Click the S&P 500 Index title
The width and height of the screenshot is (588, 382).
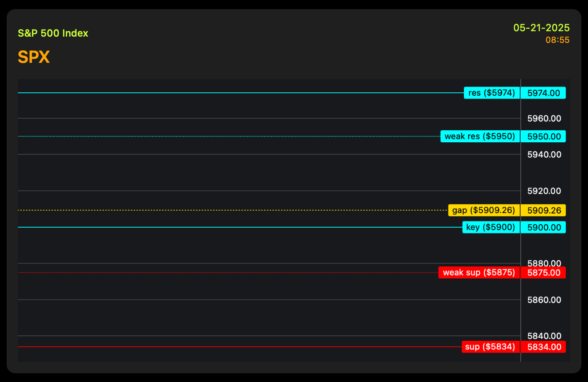(x=53, y=33)
